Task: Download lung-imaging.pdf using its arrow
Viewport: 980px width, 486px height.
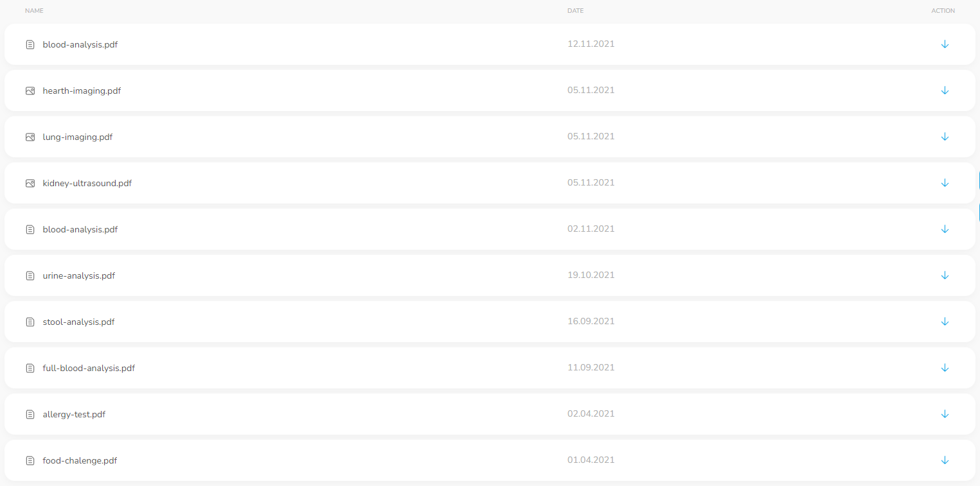Action: (x=945, y=137)
